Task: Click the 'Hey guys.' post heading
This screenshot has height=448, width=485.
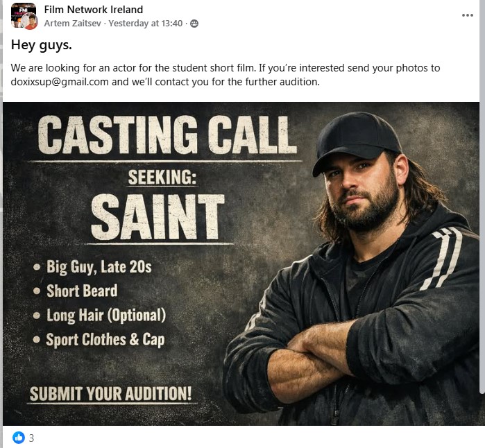Action: (x=42, y=45)
